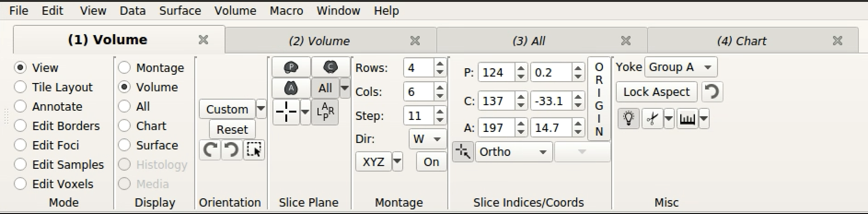The width and height of the screenshot is (868, 214).
Task: Click the Cols stepper arrows
Action: coord(440,92)
